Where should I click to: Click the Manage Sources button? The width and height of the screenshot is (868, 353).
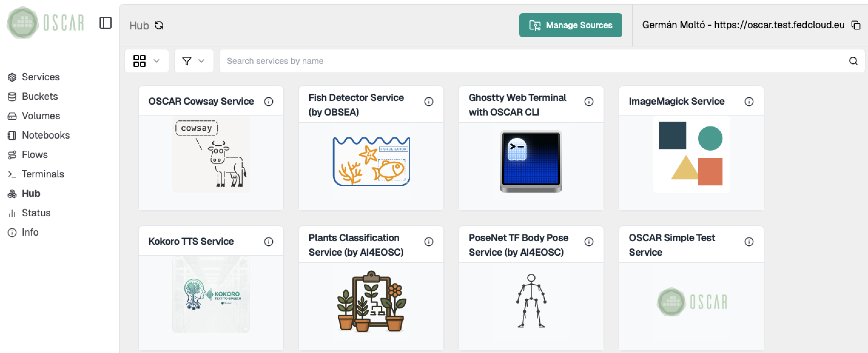571,25
